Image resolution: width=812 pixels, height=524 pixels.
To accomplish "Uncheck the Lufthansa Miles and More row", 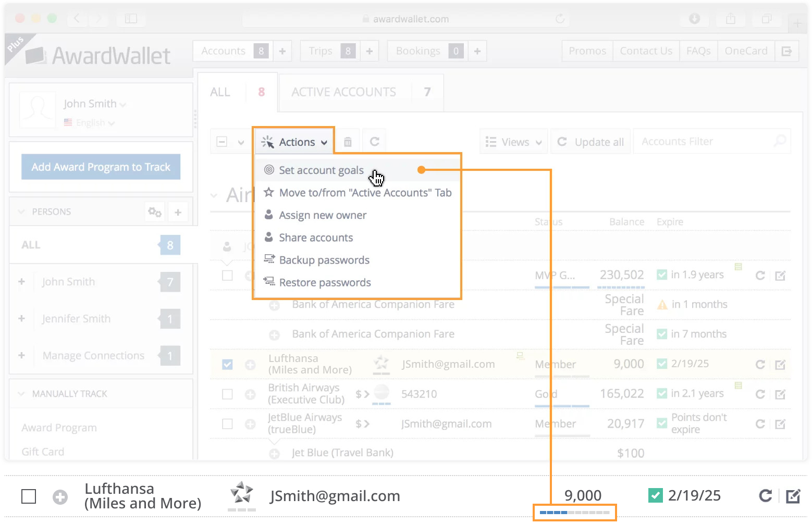I will pyautogui.click(x=227, y=364).
